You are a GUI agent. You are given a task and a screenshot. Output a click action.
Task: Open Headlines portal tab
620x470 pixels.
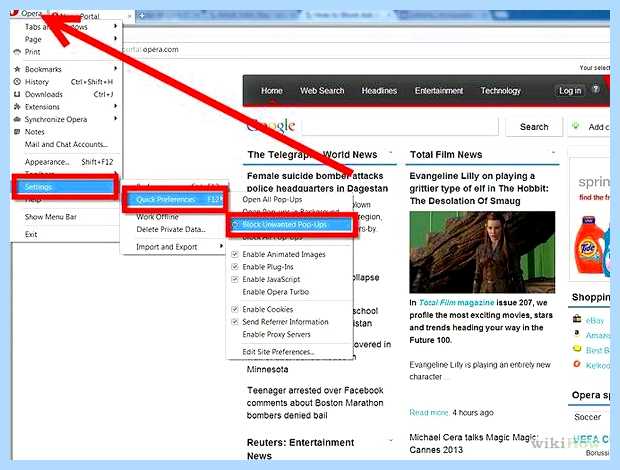(x=379, y=91)
